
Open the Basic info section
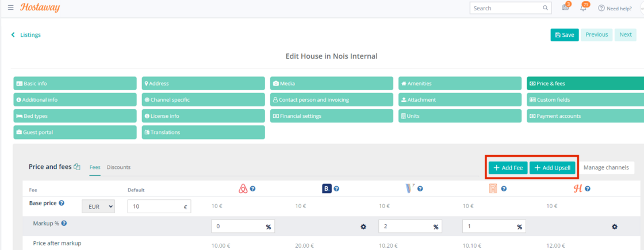click(x=75, y=83)
